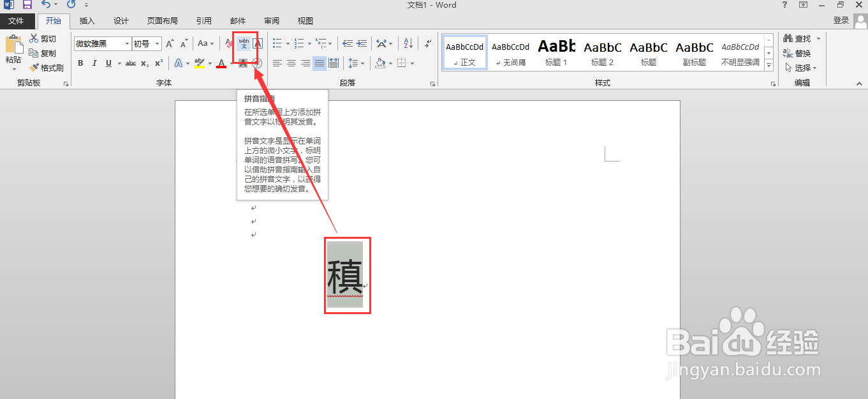The width and height of the screenshot is (868, 399).
Task: Open the 格式刷 (Format Painter) tool
Action: (47, 67)
